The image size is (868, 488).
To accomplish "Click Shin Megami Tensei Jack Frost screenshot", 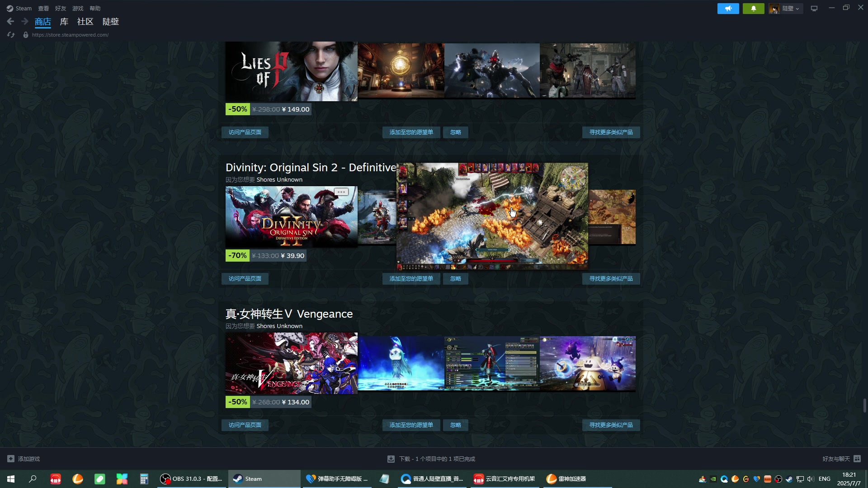I will (x=588, y=363).
